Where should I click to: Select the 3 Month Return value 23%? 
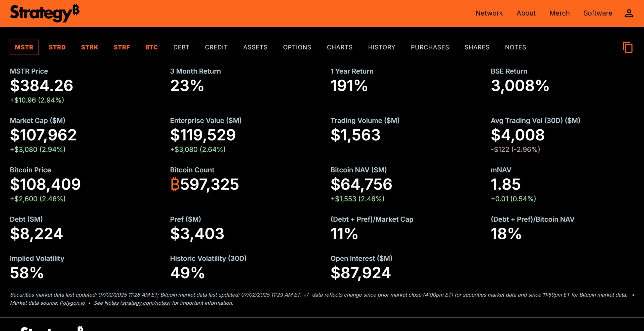click(x=187, y=85)
